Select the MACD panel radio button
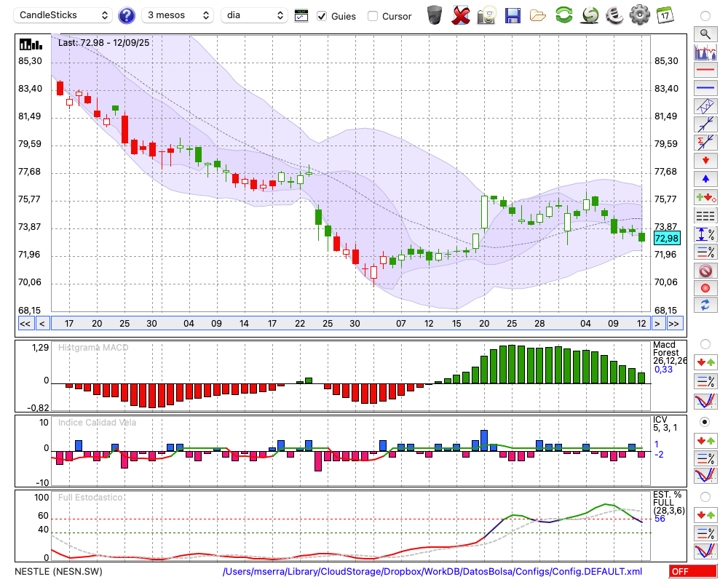The height and width of the screenshot is (582, 728). click(x=705, y=344)
